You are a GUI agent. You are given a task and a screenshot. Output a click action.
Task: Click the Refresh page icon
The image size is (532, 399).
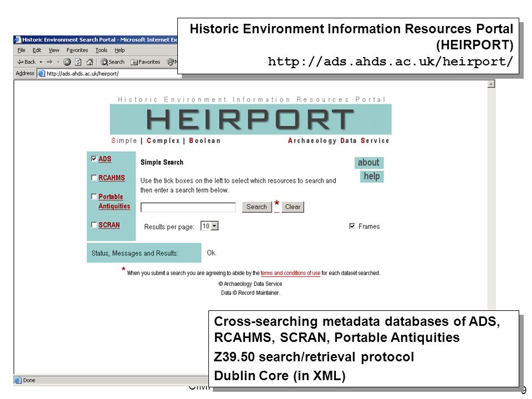[78, 62]
